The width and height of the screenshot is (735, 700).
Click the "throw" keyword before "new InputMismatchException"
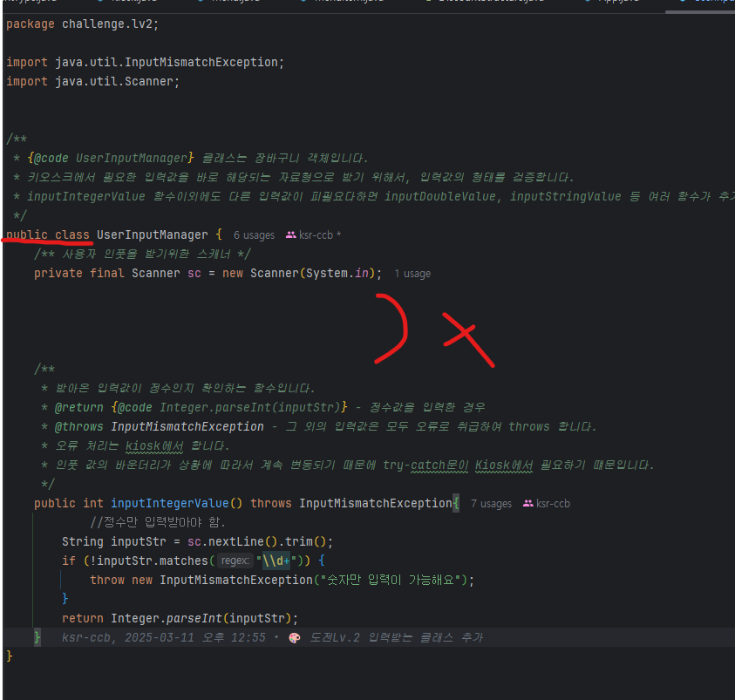[x=107, y=580]
